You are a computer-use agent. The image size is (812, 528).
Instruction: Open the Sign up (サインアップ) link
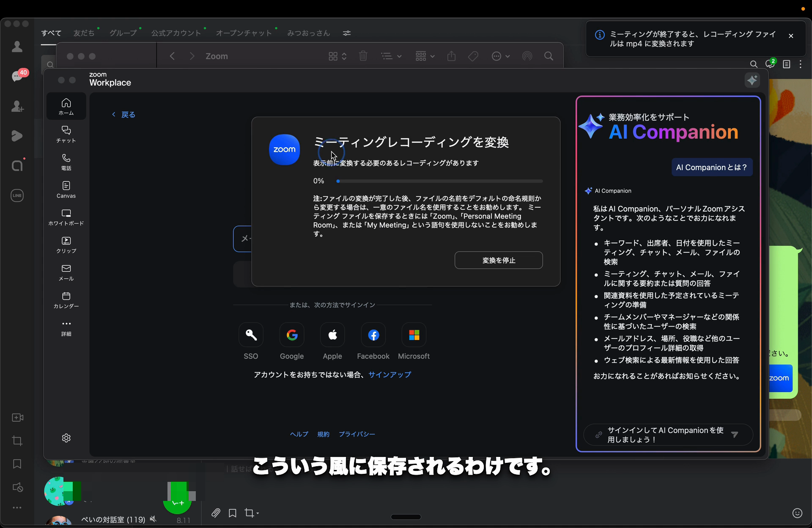pyautogui.click(x=390, y=374)
